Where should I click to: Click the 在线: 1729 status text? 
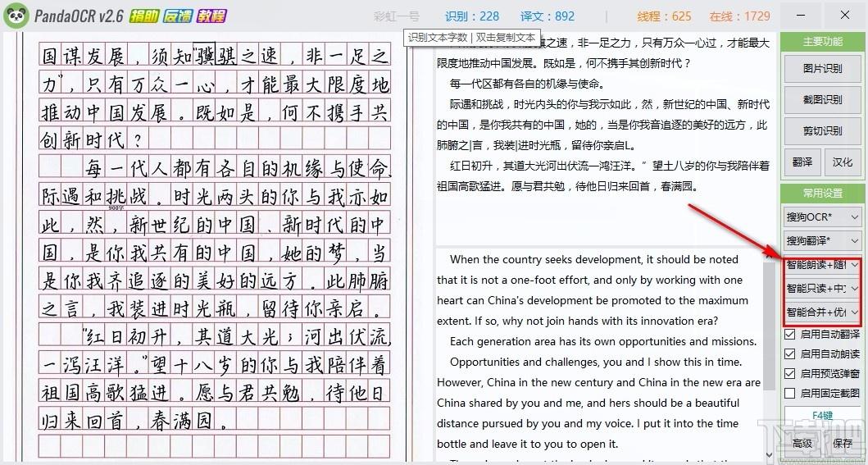click(x=739, y=16)
